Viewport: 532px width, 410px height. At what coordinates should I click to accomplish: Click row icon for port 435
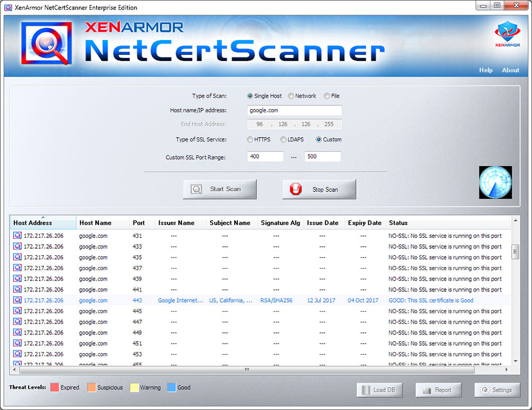(x=18, y=257)
